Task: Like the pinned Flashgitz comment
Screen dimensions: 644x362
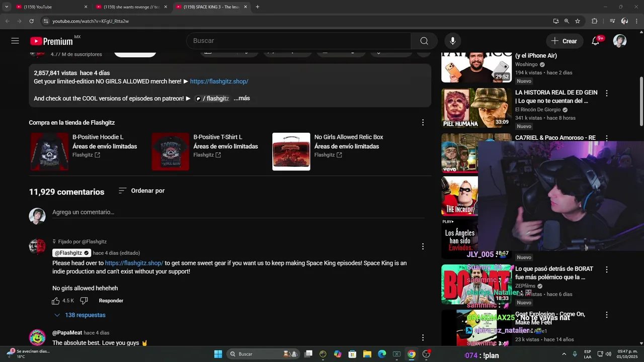Action: pyautogui.click(x=56, y=301)
